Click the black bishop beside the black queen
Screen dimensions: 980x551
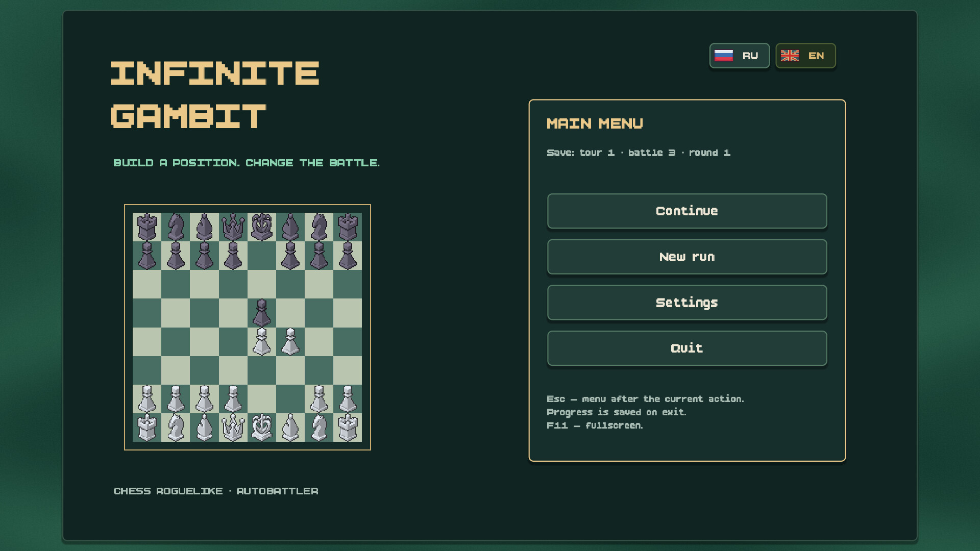tap(204, 227)
